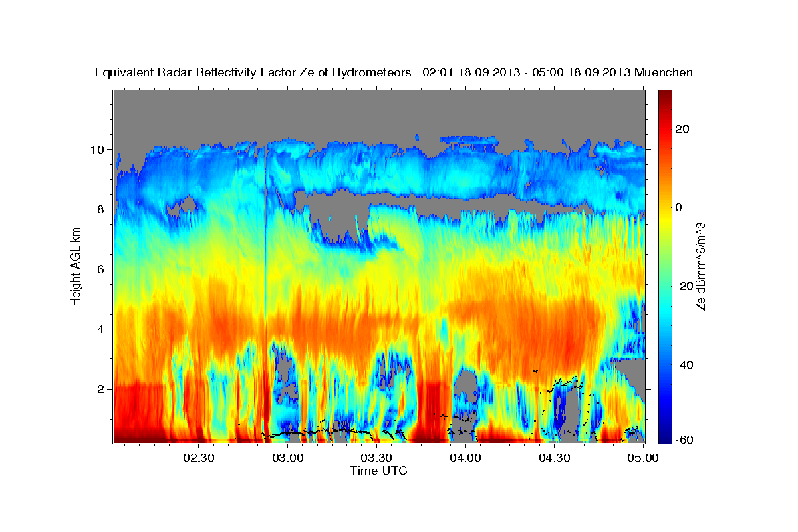Click the '03:30' time tick label
The height and width of the screenshot is (532, 798).
pyautogui.click(x=376, y=458)
